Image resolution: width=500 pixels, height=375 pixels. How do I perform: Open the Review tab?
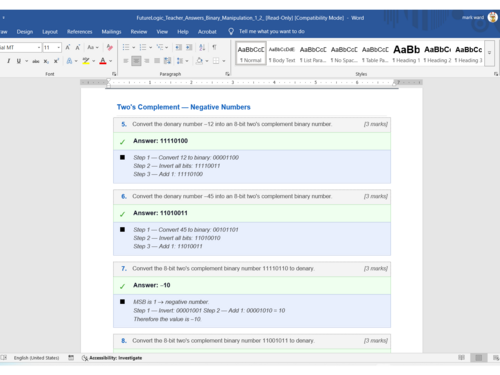tap(139, 32)
